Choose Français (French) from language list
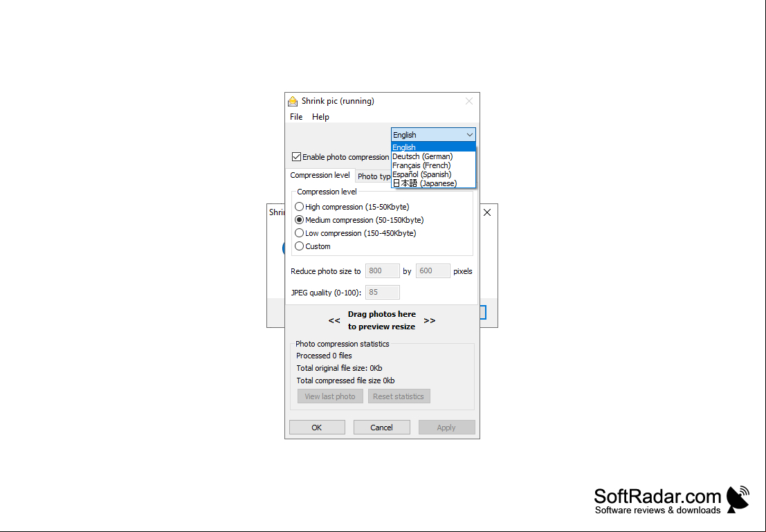This screenshot has height=532, width=766. pos(433,165)
